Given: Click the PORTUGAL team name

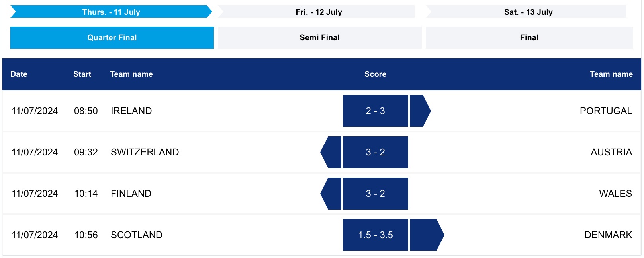Looking at the screenshot, I should 606,111.
